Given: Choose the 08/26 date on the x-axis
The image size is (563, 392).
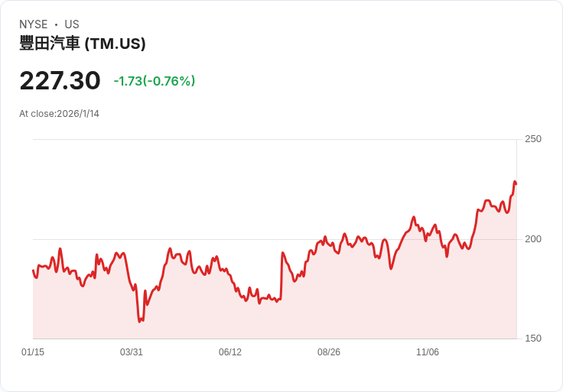Looking at the screenshot, I should tap(329, 352).
